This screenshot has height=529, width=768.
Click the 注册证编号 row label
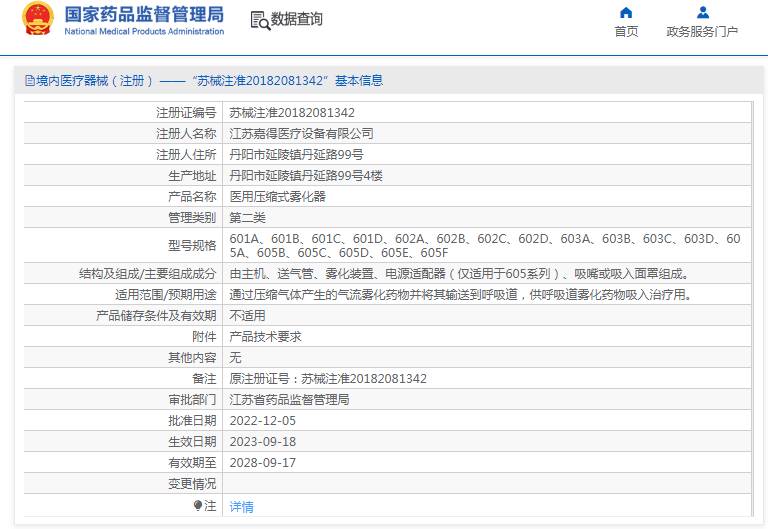pos(186,113)
